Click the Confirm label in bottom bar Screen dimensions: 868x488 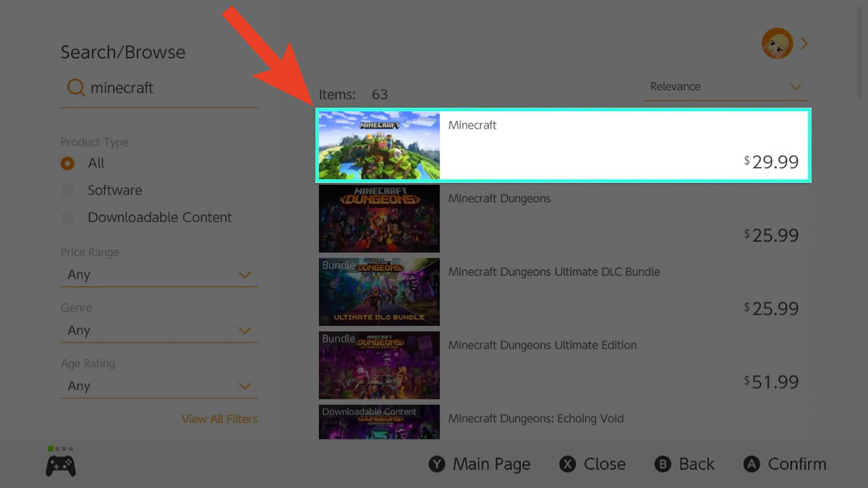(797, 464)
